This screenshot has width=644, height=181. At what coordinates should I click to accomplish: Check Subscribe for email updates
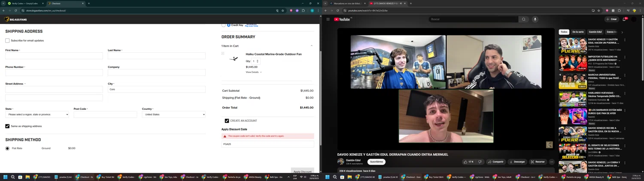[7, 41]
